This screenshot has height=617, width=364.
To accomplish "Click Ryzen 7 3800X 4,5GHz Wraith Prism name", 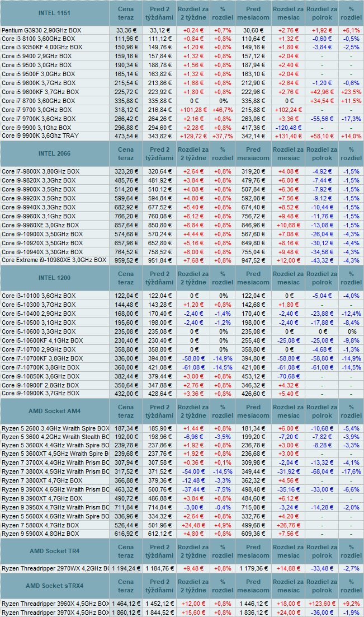I will coord(55,471).
